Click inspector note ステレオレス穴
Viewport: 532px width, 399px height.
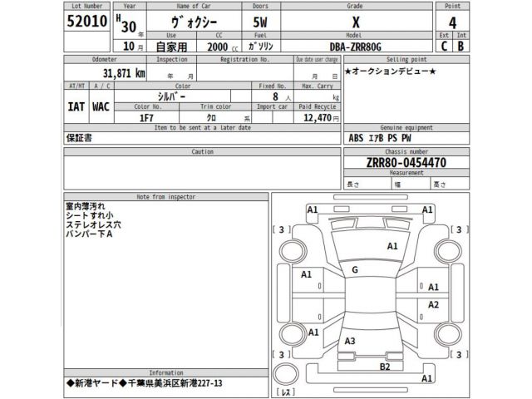pos(93,224)
